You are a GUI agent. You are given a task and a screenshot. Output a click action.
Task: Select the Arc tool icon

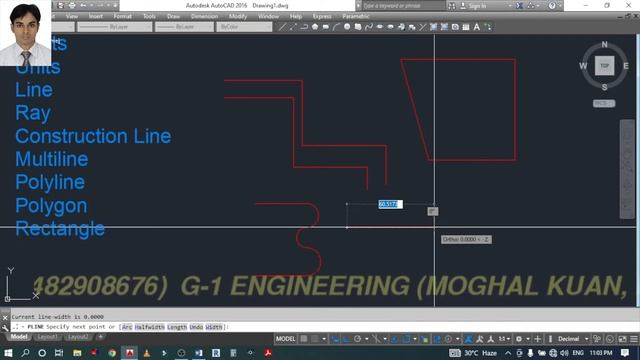(x=336, y=27)
